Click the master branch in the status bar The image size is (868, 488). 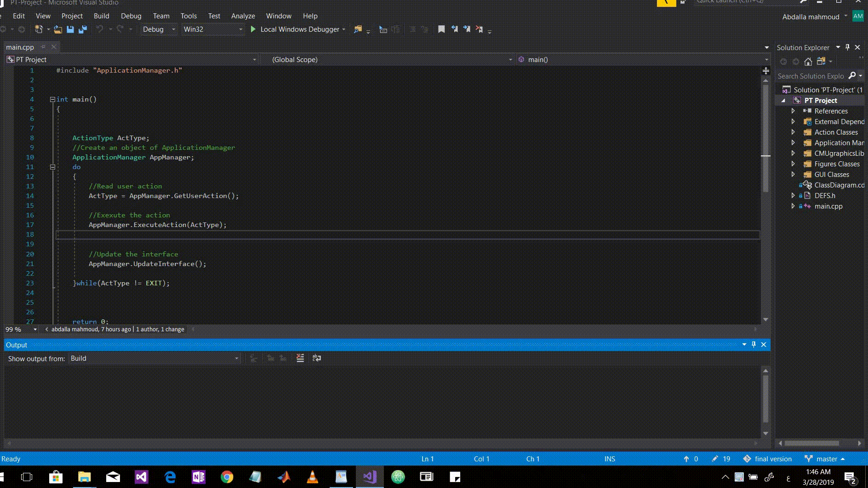tap(825, 459)
